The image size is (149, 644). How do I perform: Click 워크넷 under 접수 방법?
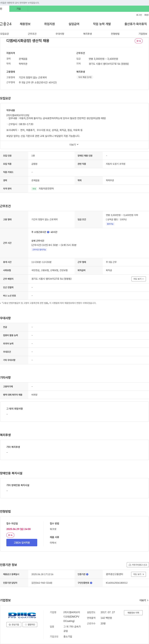coord(53,529)
